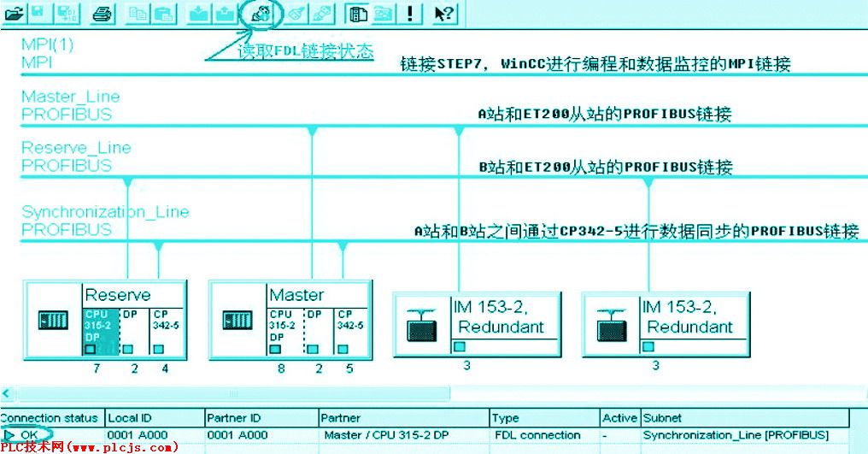Click the second IM 153-2 interface square

[x=648, y=346]
